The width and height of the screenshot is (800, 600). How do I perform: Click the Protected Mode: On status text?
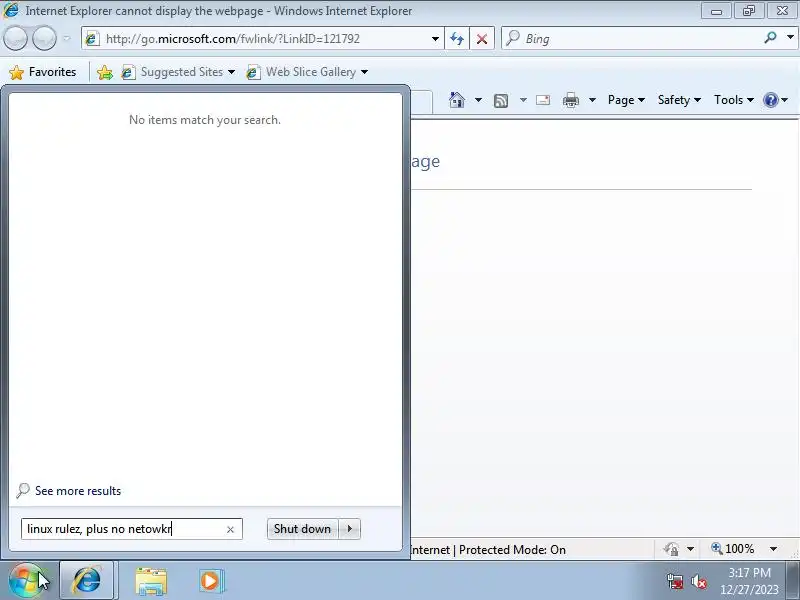512,550
